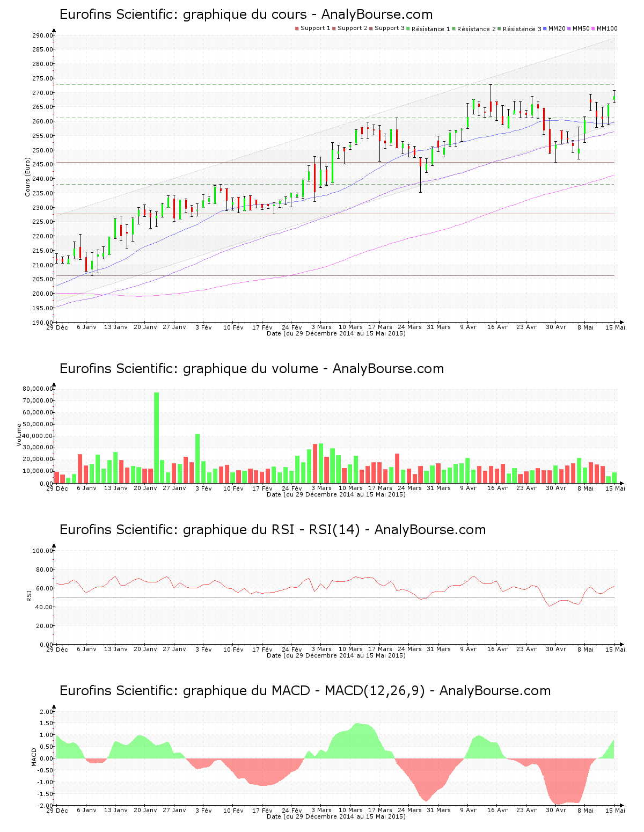This screenshot has width=644, height=832.
Task: Click the 'graphique du cours' chart title
Action: 246,14
